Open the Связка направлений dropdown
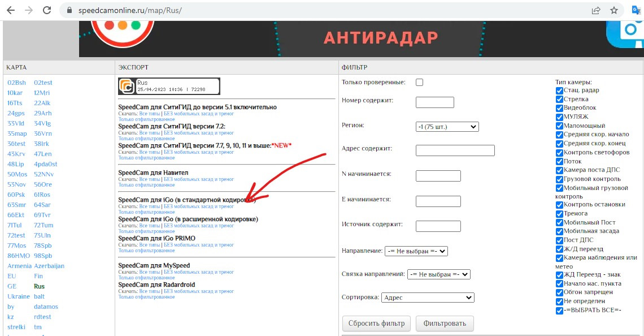 tap(438, 274)
